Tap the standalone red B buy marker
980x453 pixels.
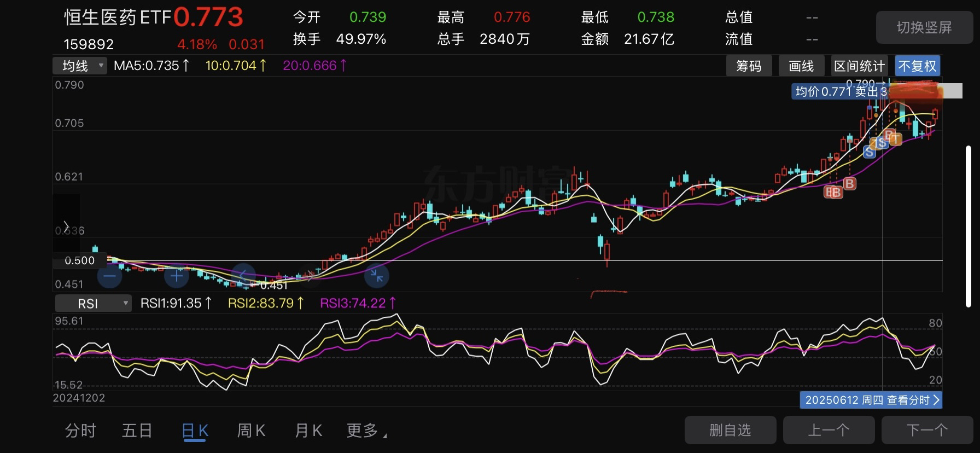(849, 183)
